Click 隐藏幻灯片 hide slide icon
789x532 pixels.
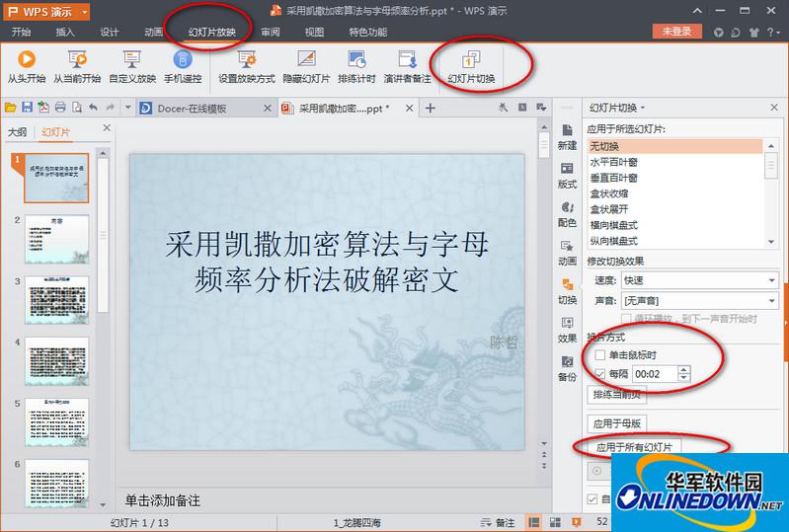(306, 66)
